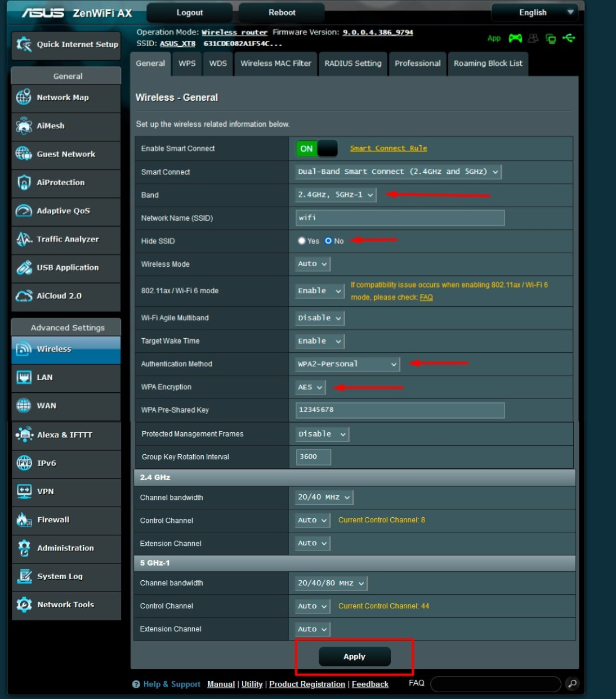Switch to the Professional tab
The height and width of the screenshot is (699, 616).
coord(417,64)
